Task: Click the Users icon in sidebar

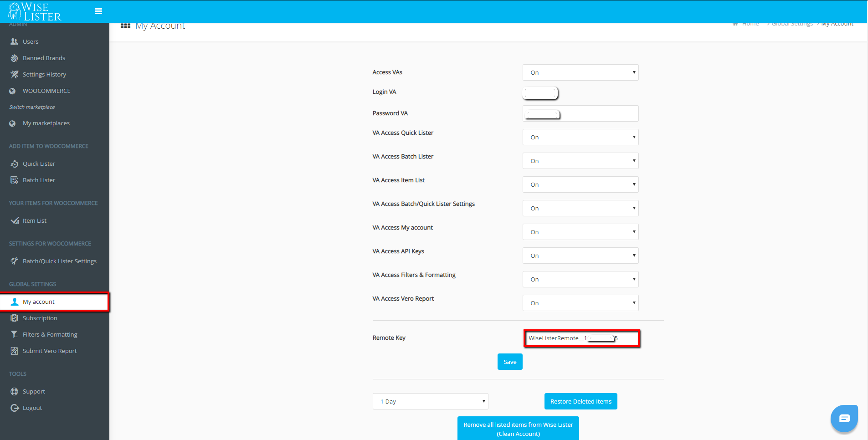Action: click(14, 41)
